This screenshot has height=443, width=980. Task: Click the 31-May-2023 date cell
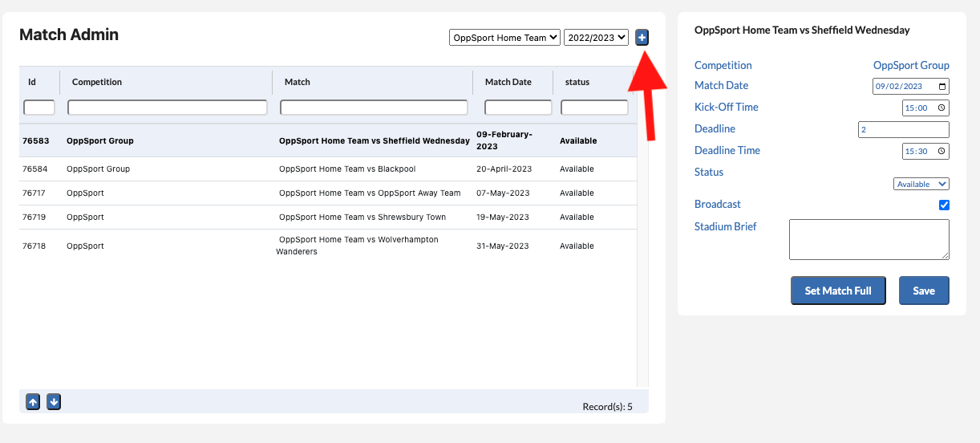click(x=503, y=246)
